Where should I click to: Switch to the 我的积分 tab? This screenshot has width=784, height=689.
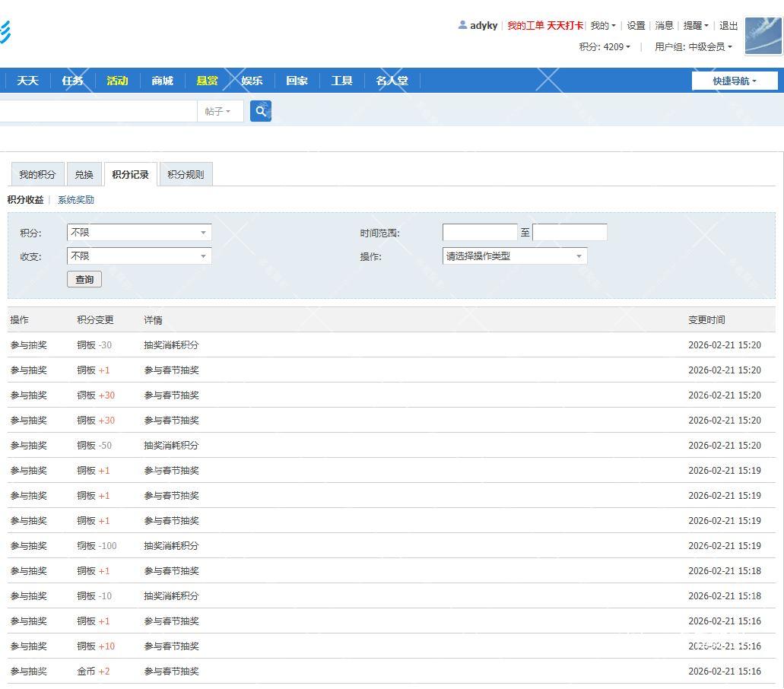37,175
